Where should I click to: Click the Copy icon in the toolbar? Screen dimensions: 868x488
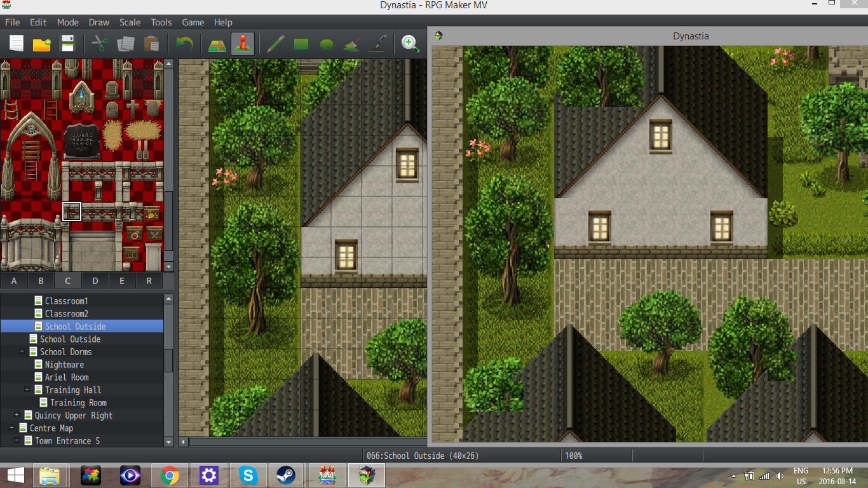click(126, 44)
